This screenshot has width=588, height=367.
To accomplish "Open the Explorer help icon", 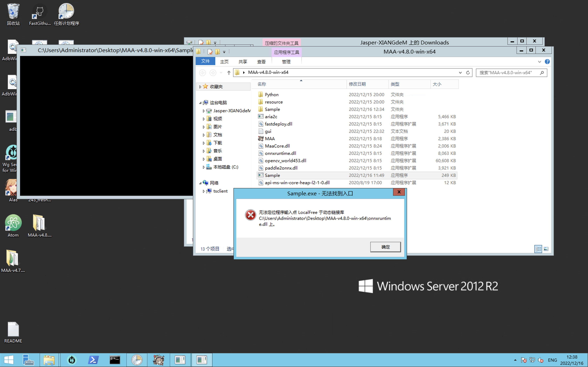I will [547, 62].
